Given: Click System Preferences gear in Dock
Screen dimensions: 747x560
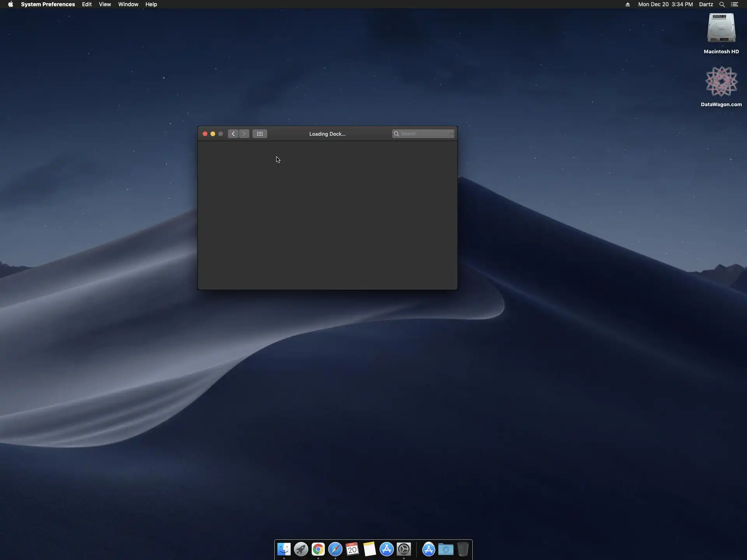Looking at the screenshot, I should [x=404, y=549].
